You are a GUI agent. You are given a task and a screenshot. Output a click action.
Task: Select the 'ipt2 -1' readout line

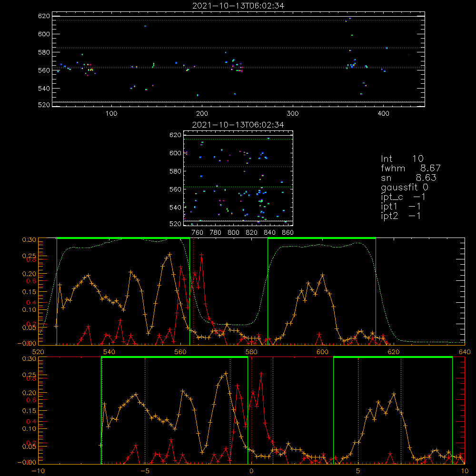[401, 216]
